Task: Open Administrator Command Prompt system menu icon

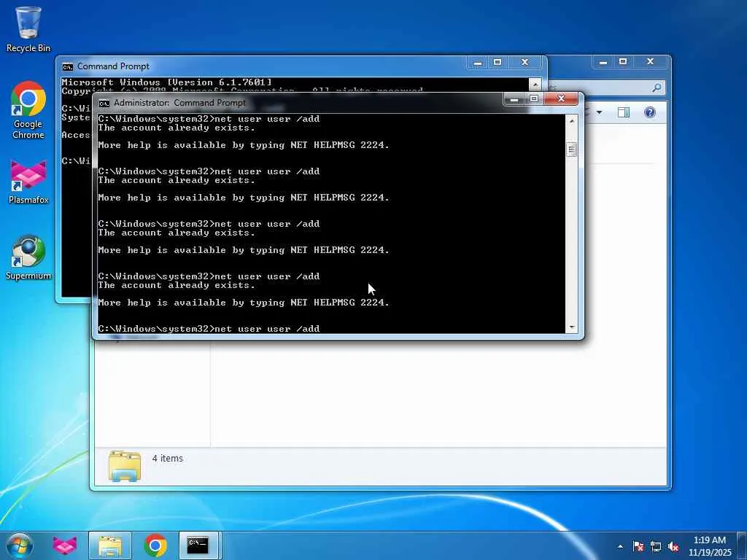Action: coord(104,103)
